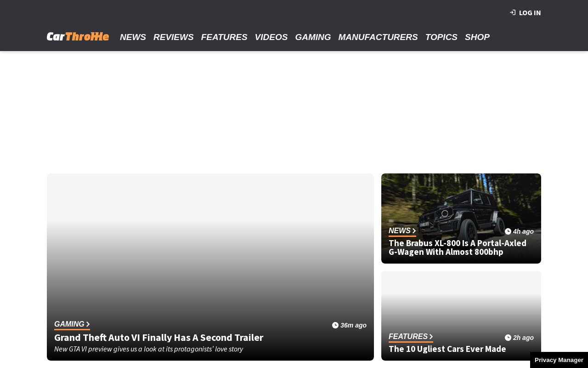Click the 2h ago timestamp
Screen dimensions: 588x368
click(523, 338)
